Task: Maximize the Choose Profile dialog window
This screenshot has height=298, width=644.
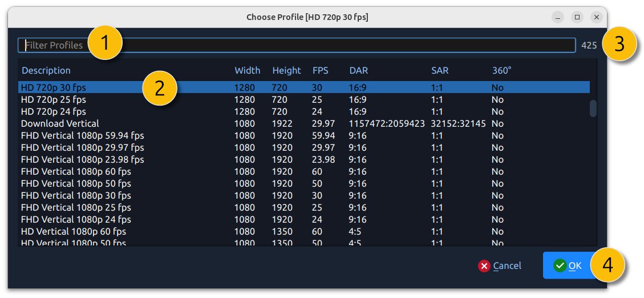Action: 577,17
